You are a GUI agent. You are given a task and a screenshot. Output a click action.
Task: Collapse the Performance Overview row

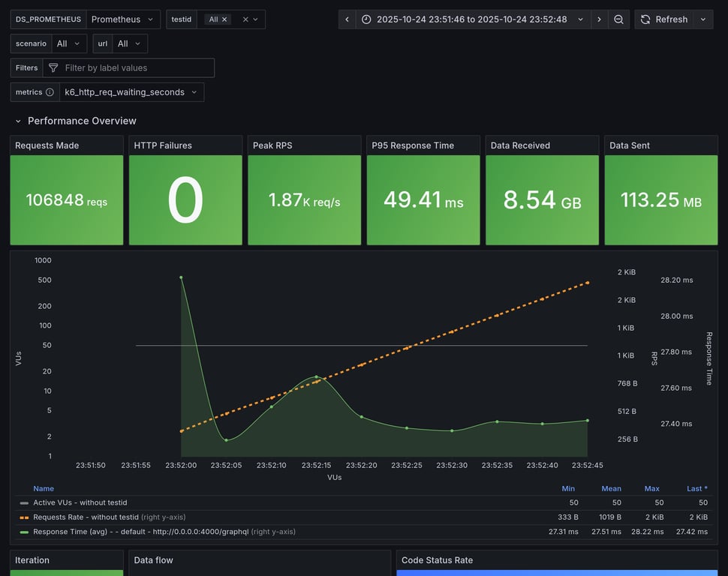coord(18,121)
